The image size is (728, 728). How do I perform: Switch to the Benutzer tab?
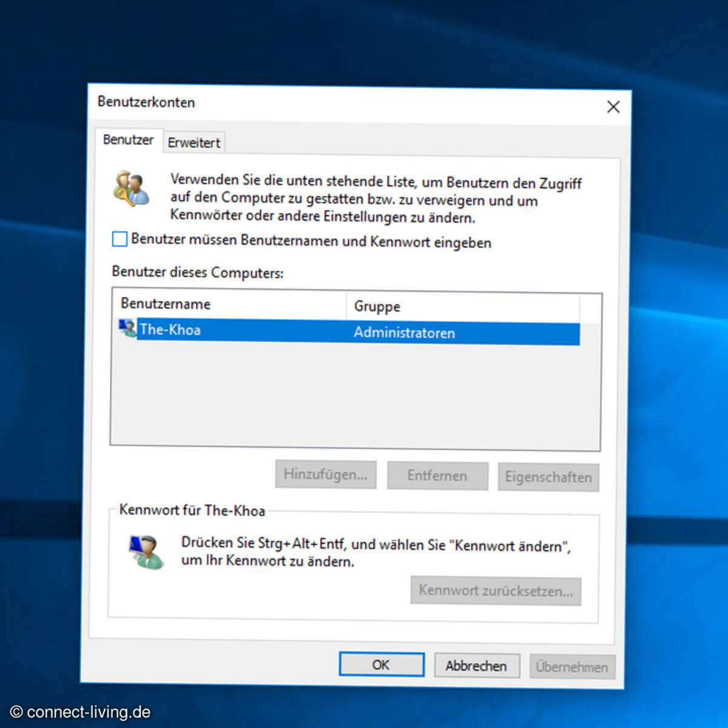[128, 140]
